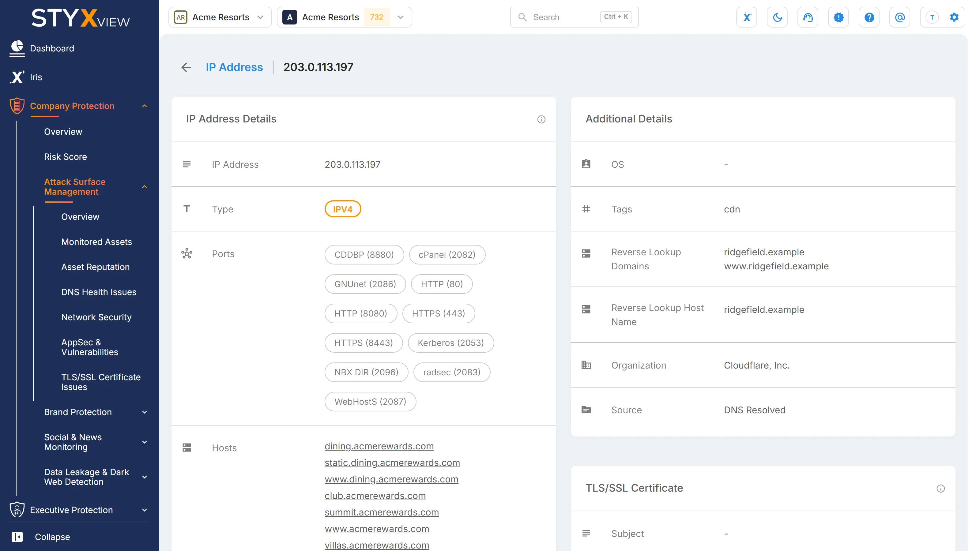Image resolution: width=980 pixels, height=551 pixels.
Task: Click the Kerberos (2053) port chip
Action: [450, 343]
